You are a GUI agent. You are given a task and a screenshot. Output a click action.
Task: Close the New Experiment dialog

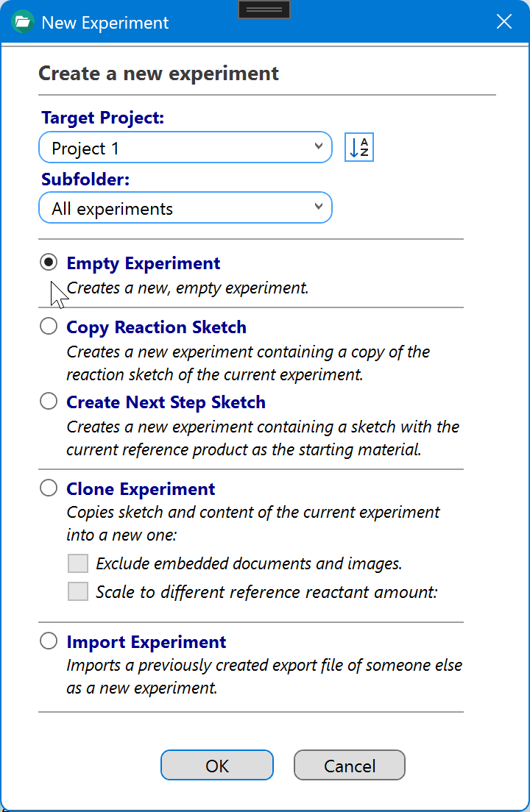pos(504,22)
